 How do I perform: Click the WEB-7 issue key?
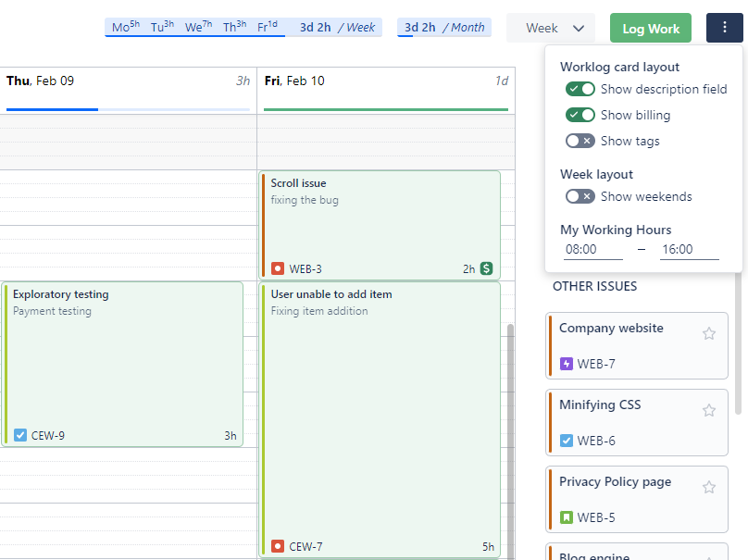tap(596, 364)
